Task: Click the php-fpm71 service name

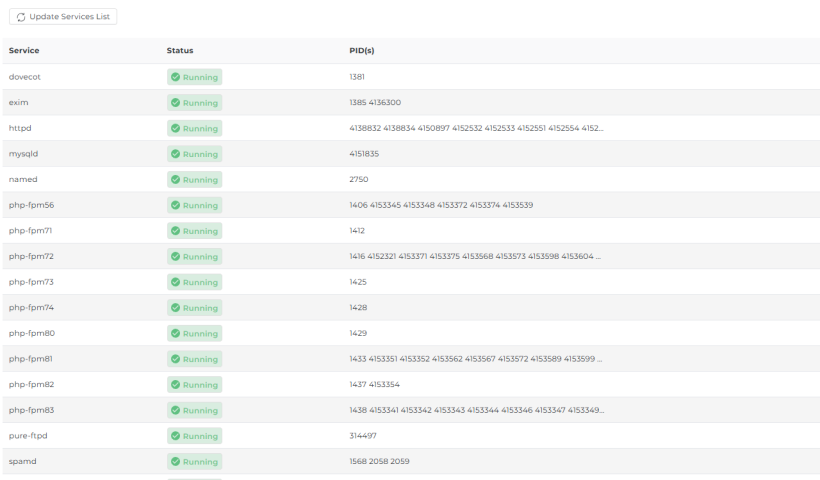Action: (30, 231)
